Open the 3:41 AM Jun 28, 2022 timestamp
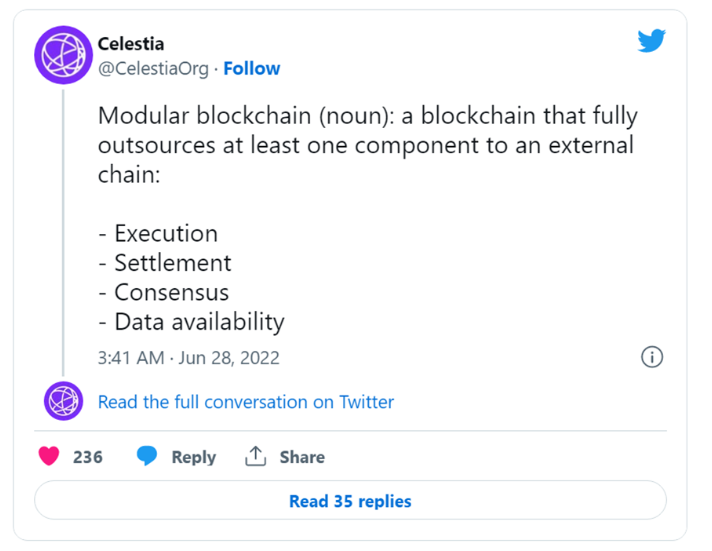The width and height of the screenshot is (712, 551). tap(188, 358)
